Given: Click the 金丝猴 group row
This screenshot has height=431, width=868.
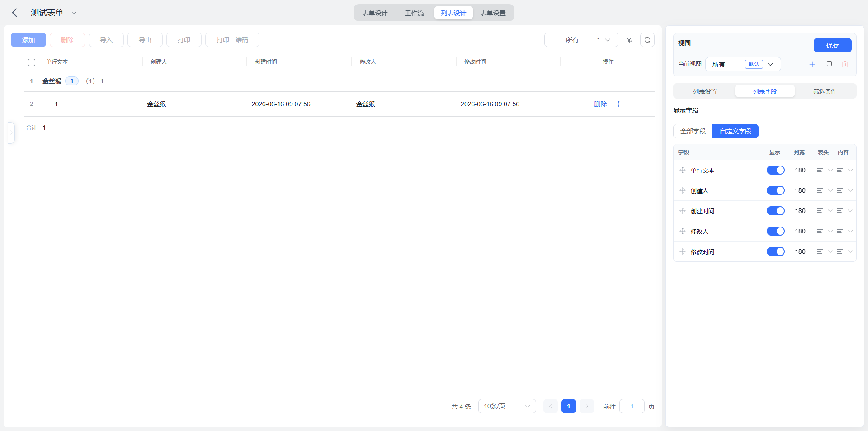Looking at the screenshot, I should [x=339, y=81].
